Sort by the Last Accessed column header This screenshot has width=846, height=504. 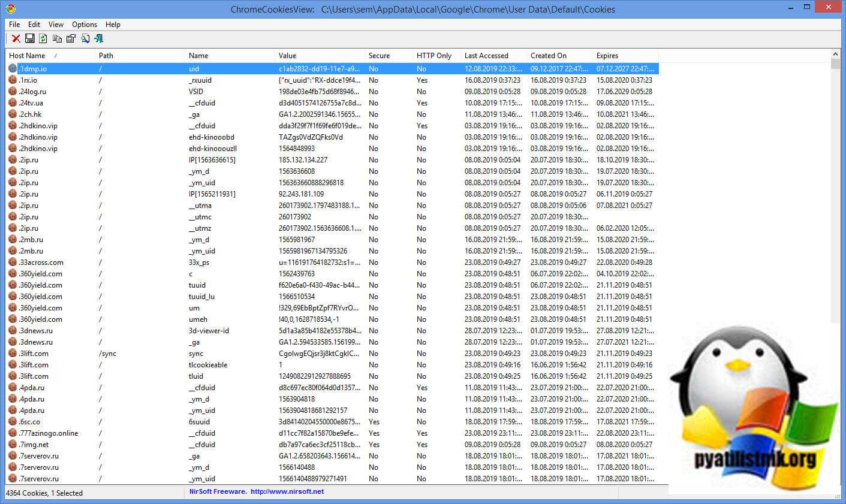coord(486,56)
